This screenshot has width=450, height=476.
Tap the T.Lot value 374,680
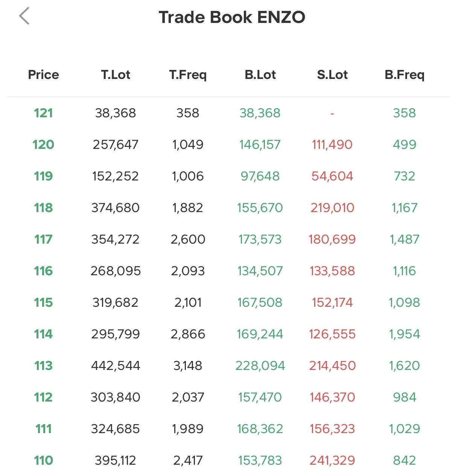[116, 208]
